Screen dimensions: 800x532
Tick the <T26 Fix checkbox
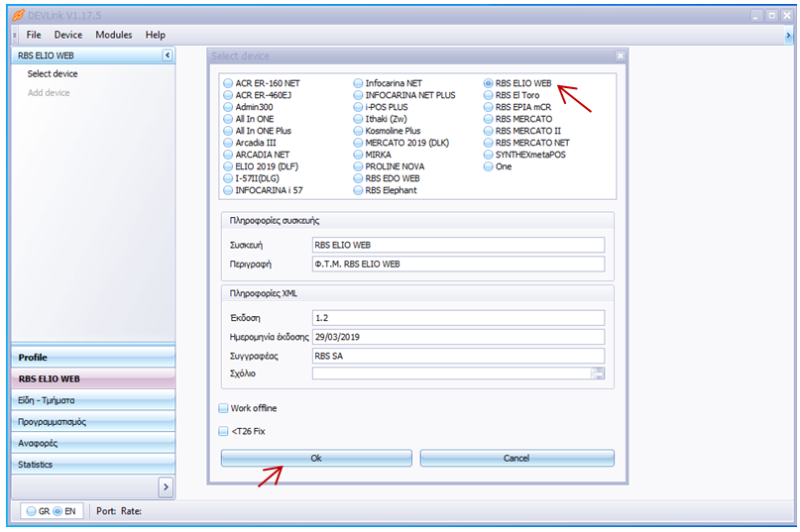[x=223, y=431]
